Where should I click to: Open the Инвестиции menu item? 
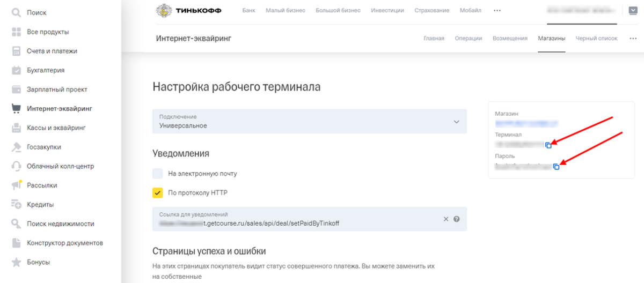(387, 10)
